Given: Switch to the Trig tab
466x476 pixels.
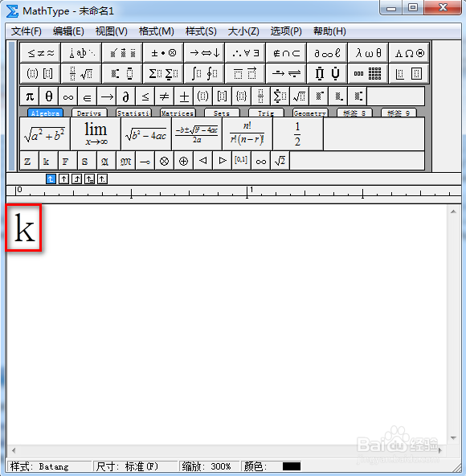Looking at the screenshot, I should tap(266, 113).
